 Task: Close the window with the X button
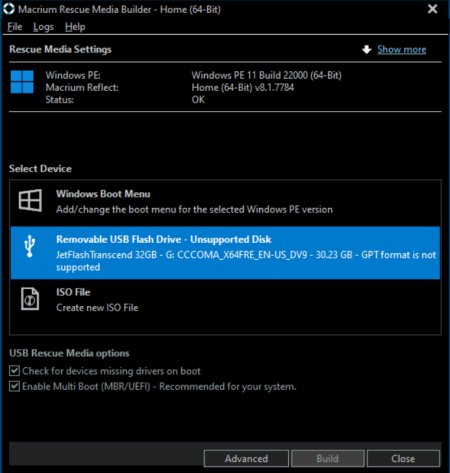(433, 9)
